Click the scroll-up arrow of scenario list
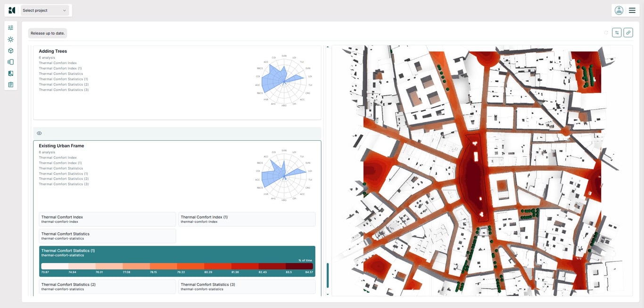Screen dimensions: 644x308 click(x=328, y=47)
